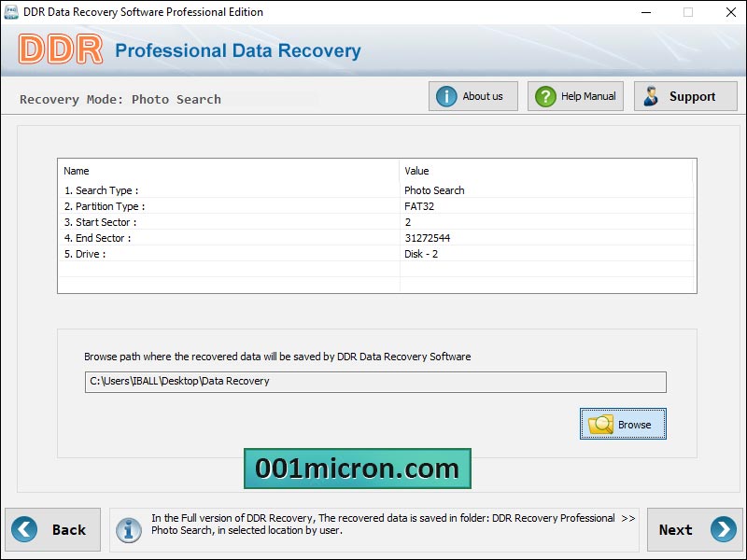Click the right arrow icon on Next
The width and height of the screenshot is (747, 560).
723,529
